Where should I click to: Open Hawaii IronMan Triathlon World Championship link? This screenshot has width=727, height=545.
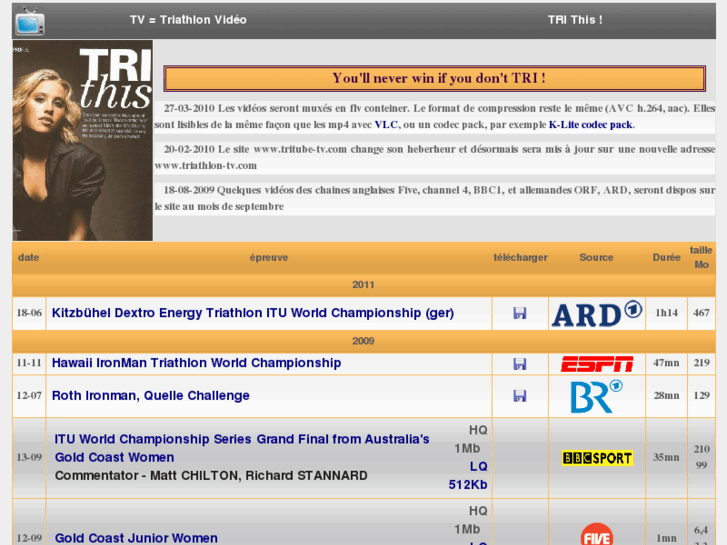pyautogui.click(x=196, y=363)
